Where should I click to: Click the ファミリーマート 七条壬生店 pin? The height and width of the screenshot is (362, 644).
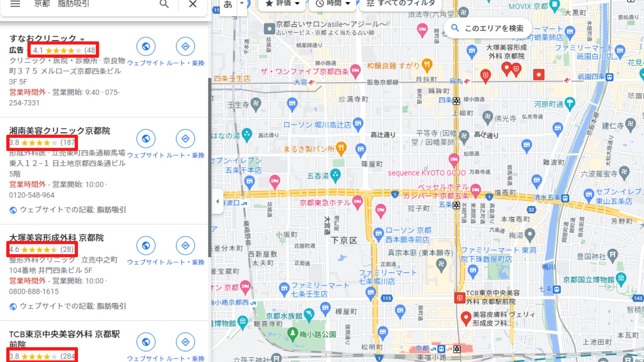click(x=284, y=289)
